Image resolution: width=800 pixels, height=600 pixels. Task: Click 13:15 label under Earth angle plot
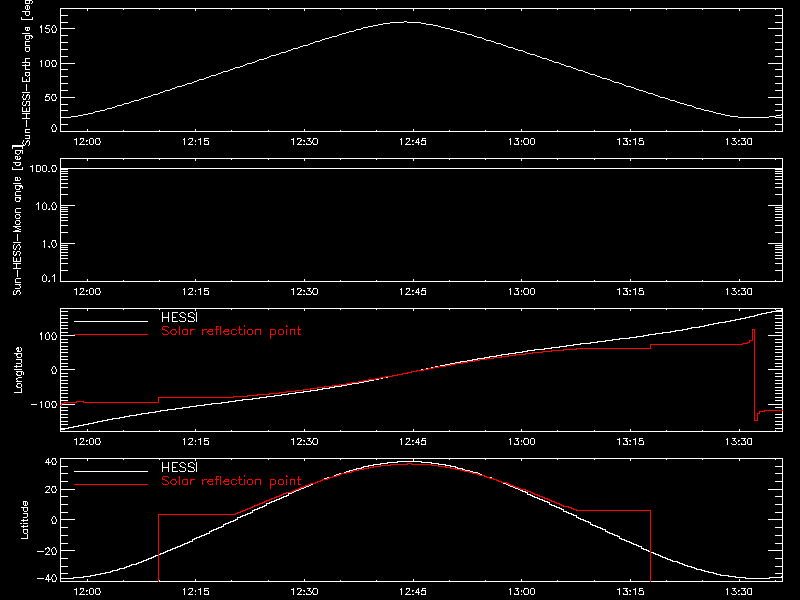tap(630, 141)
